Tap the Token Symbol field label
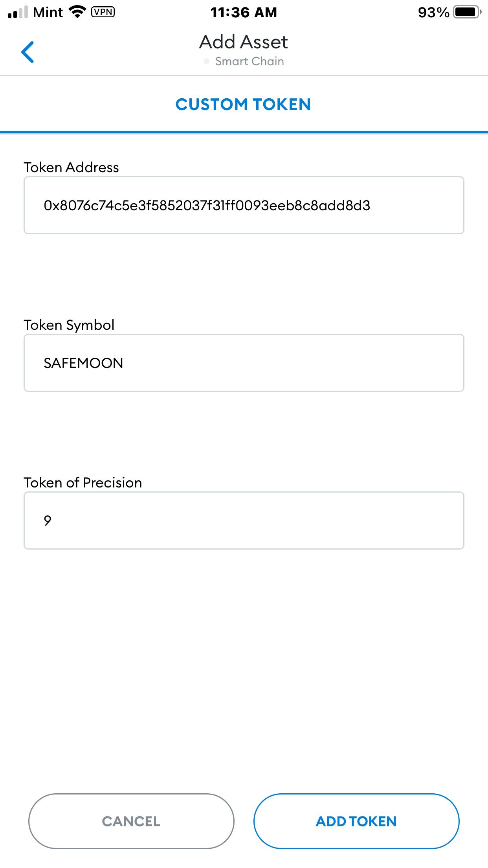This screenshot has width=488, height=868. (x=69, y=325)
